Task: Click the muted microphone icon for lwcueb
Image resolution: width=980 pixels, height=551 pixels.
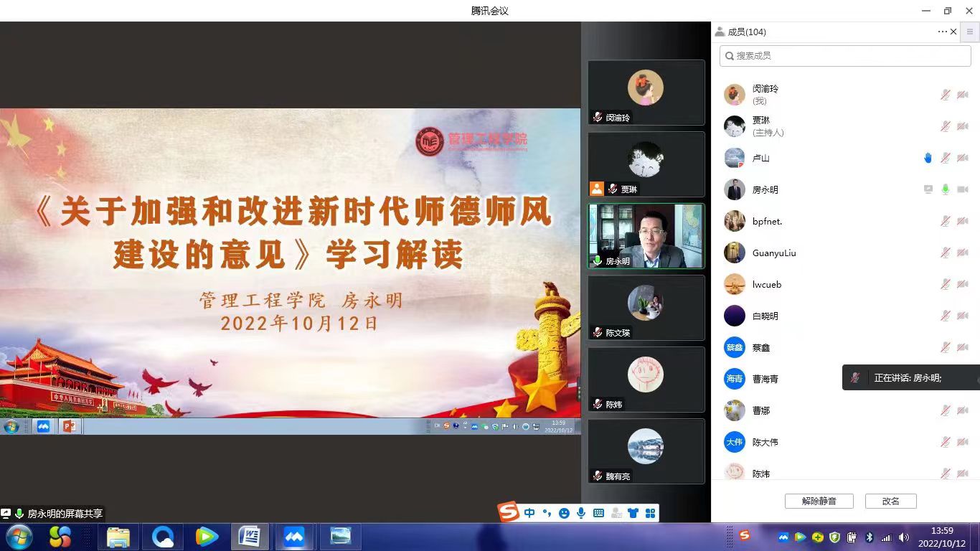Action: tap(946, 284)
